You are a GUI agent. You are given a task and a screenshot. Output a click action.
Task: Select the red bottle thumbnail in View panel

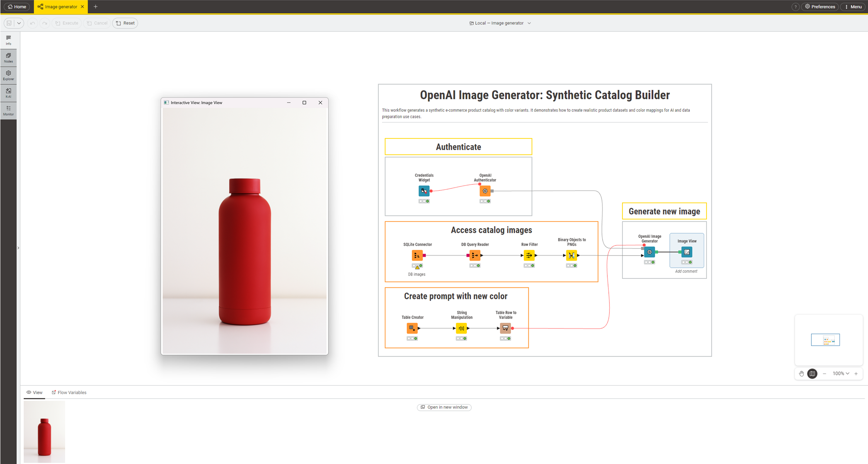point(44,431)
